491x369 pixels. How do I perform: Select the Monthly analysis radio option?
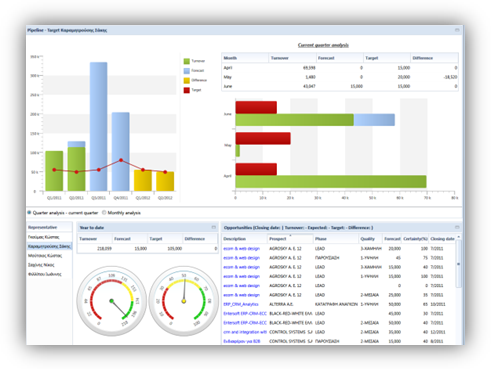coord(104,213)
